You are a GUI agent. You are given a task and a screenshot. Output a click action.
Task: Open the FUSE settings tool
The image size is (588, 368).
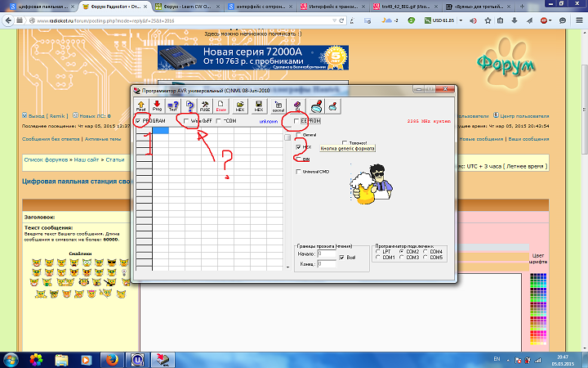point(205,105)
